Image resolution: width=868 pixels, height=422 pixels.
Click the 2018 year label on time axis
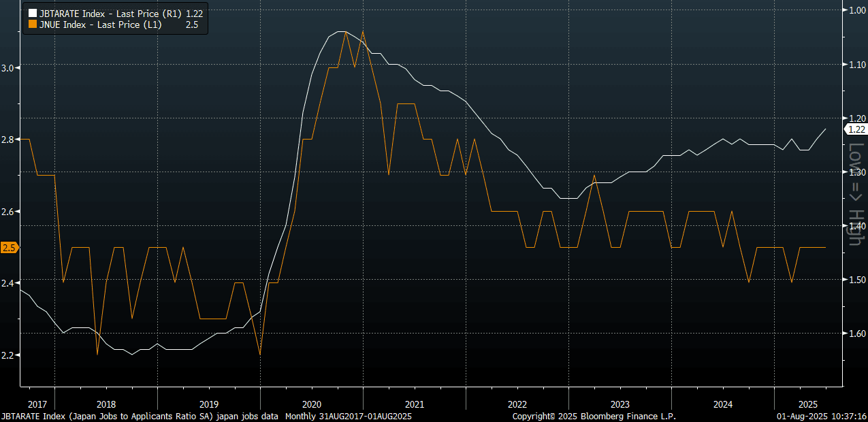(106, 403)
